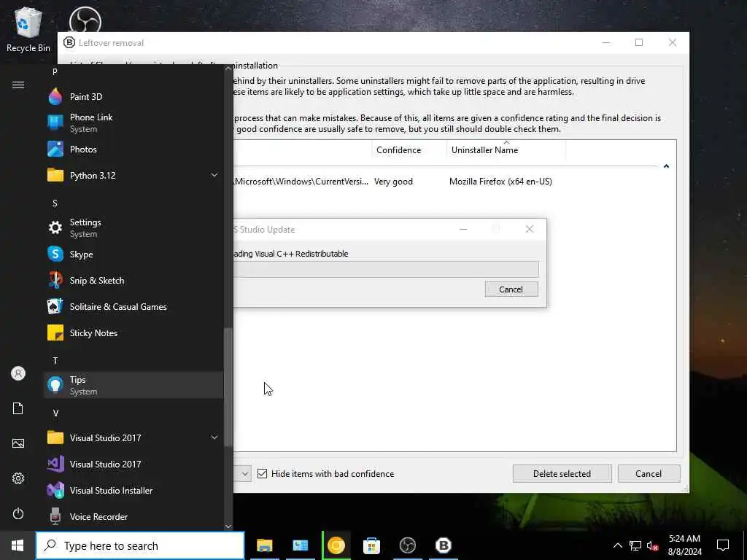This screenshot has width=747, height=560.
Task: Close the OBS Studio Update dialog
Action: point(530,230)
